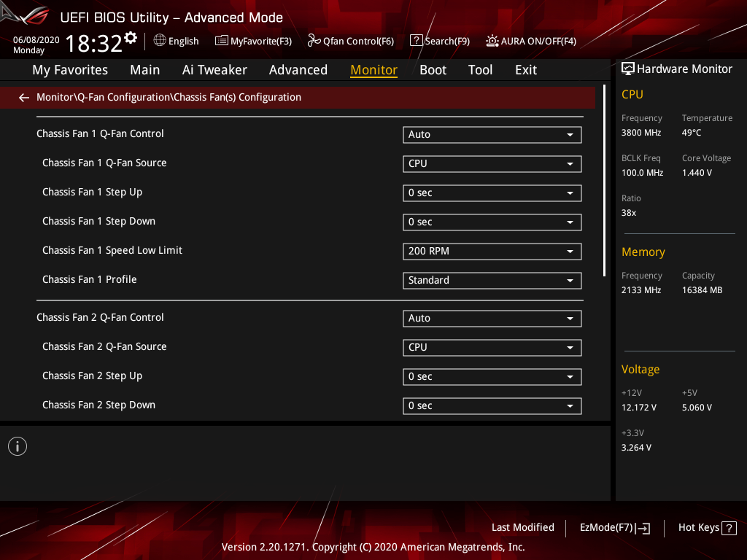Toggle AURA ON/OFF(F4) light icon
The height and width of the screenshot is (560, 747).
coord(492,41)
